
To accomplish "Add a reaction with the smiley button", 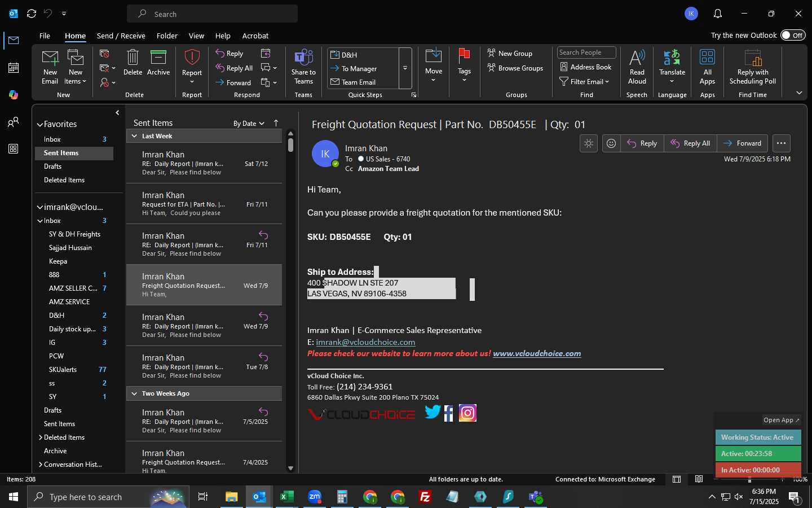I will (611, 143).
